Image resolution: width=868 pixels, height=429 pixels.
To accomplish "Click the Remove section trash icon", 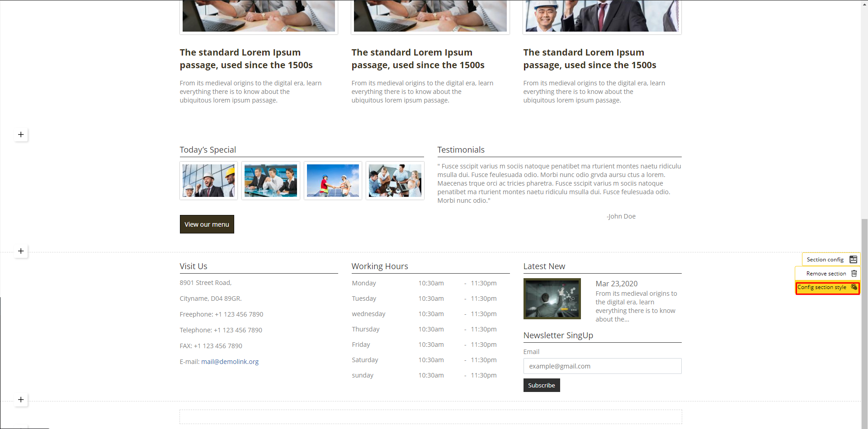I will click(854, 274).
